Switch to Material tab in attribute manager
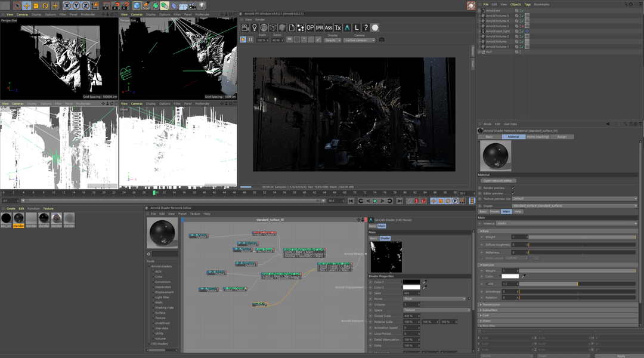The width and height of the screenshot is (644, 358). point(513,137)
